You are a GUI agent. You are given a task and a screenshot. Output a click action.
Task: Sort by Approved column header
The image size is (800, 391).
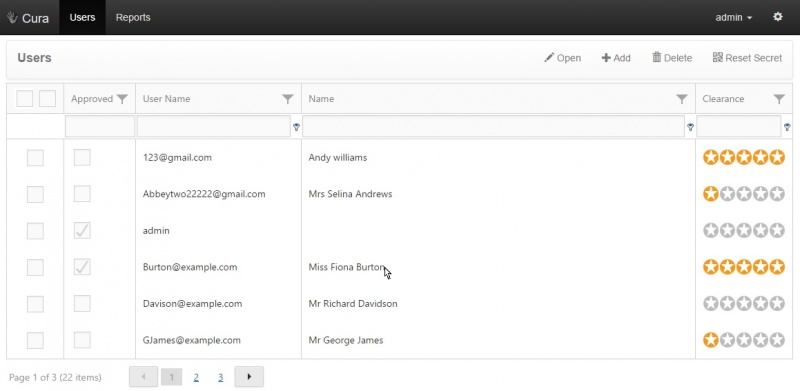coord(92,99)
